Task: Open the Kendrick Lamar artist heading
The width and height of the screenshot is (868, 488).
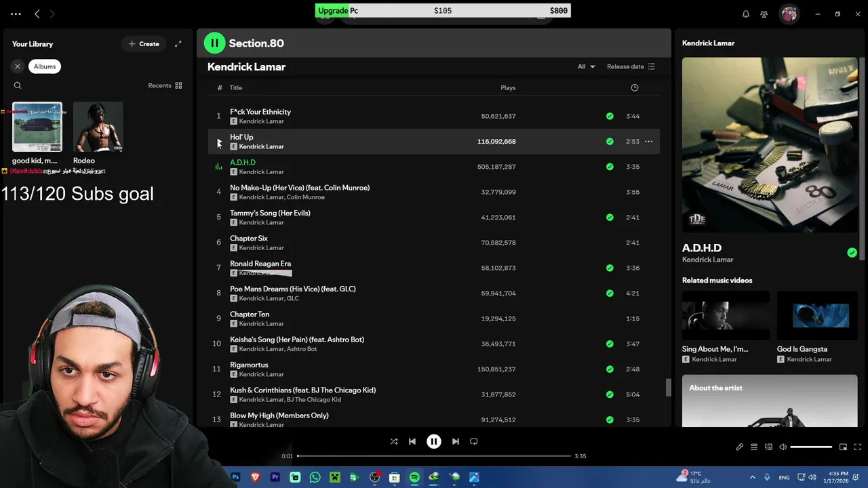Action: 246,66
